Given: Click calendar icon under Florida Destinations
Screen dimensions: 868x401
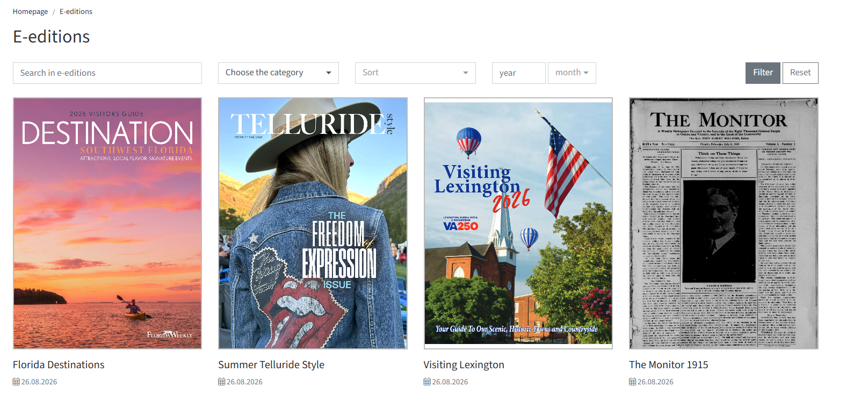Looking at the screenshot, I should (x=16, y=382).
